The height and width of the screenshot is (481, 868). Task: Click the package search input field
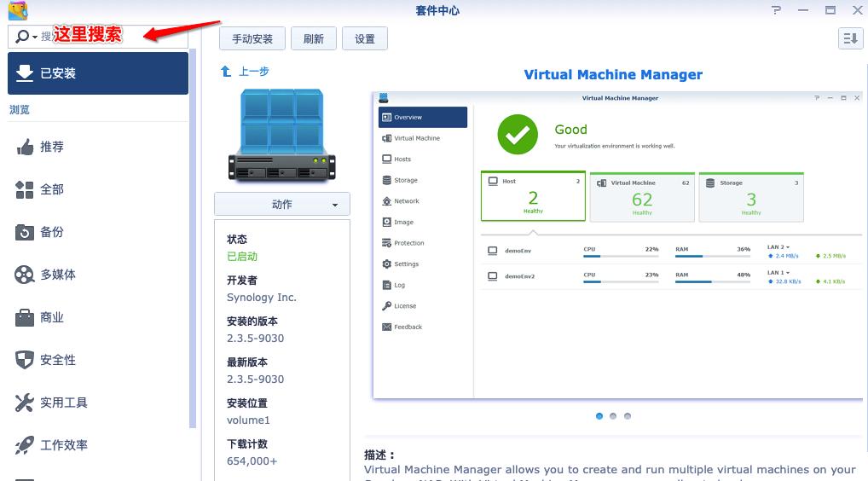[x=98, y=37]
